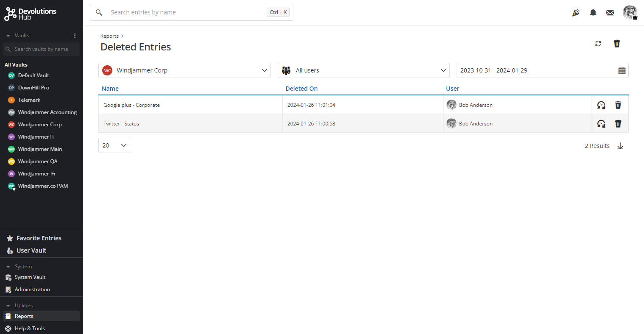Click the Default Vault DV icon
Image resolution: width=644 pixels, height=334 pixels.
(x=11, y=75)
